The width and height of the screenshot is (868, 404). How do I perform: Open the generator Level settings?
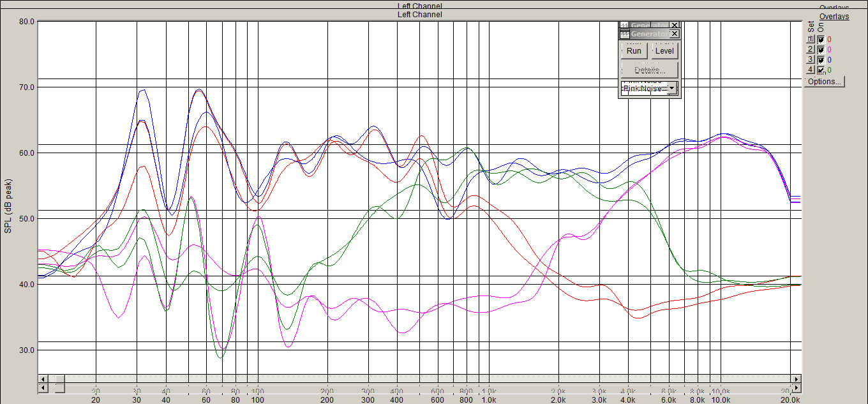tap(664, 51)
